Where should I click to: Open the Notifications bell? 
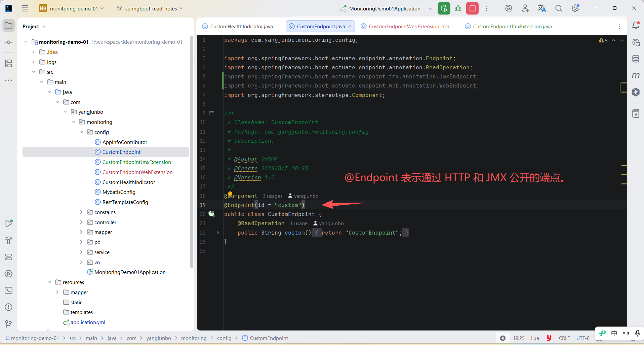pos(636,25)
